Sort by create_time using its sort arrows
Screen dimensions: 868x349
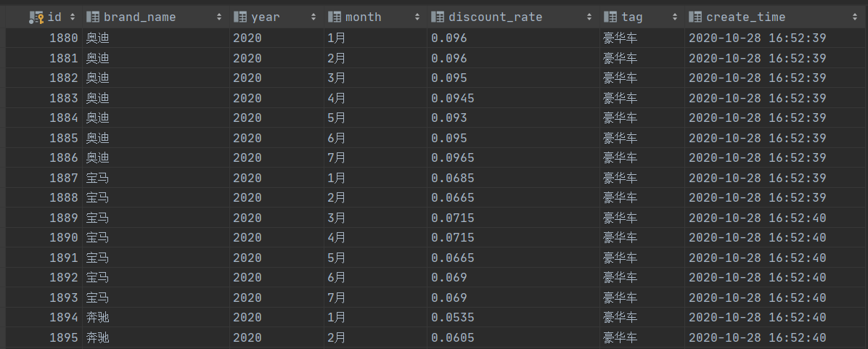pyautogui.click(x=855, y=17)
